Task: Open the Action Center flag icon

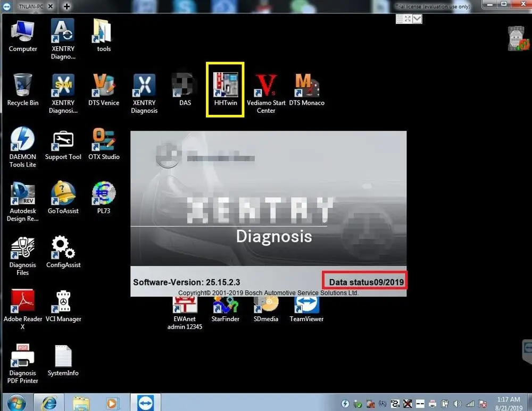Action: coord(483,404)
